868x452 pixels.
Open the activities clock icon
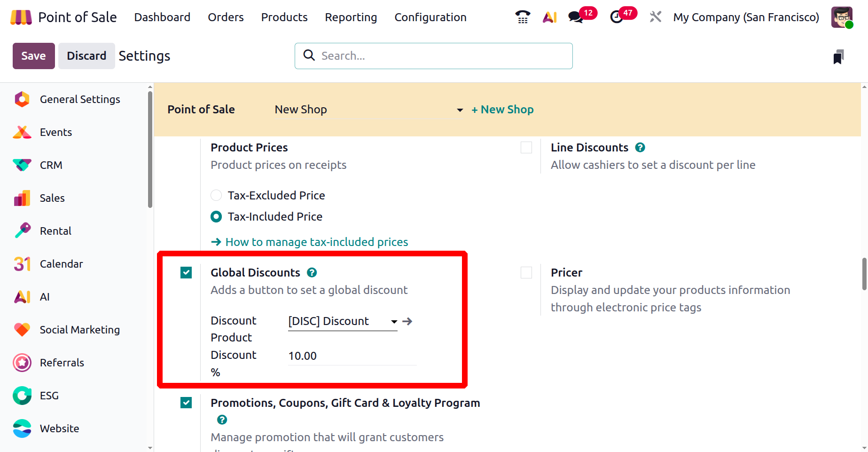point(616,17)
